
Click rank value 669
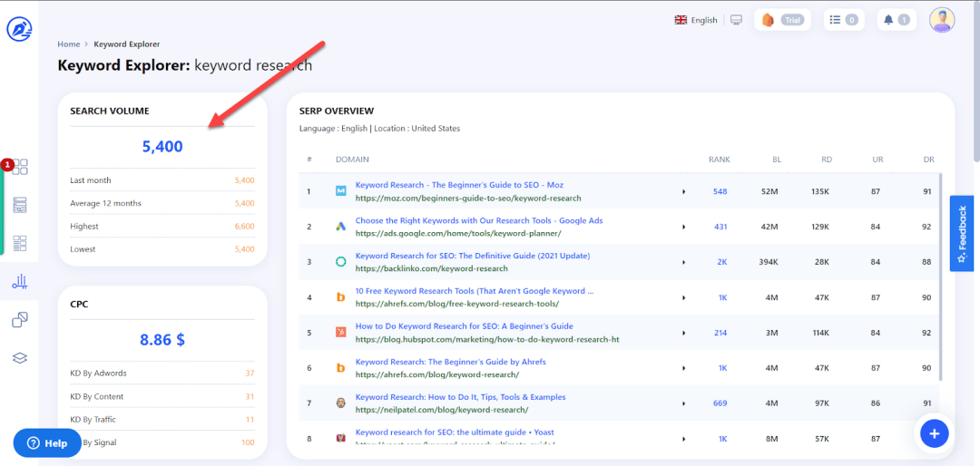[x=720, y=403]
